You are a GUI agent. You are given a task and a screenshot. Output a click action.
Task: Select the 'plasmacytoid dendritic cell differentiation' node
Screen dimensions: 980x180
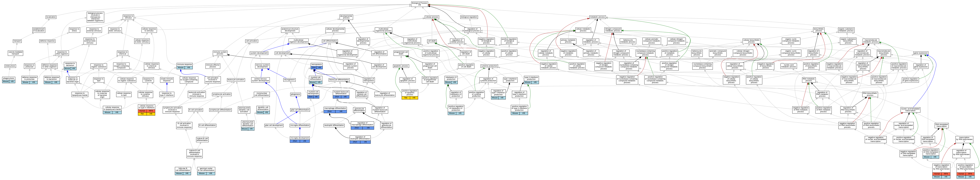point(248,125)
